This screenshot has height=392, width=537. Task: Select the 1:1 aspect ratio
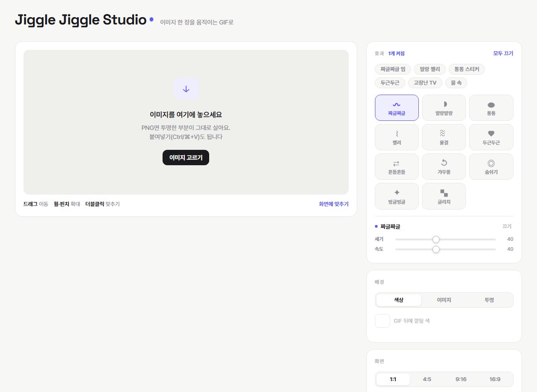[393, 379]
